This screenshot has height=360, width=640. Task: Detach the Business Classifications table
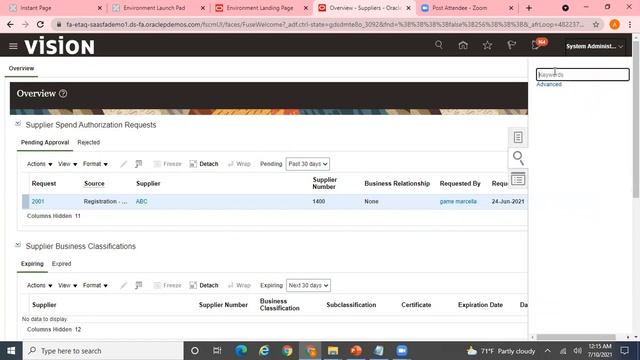coord(204,285)
